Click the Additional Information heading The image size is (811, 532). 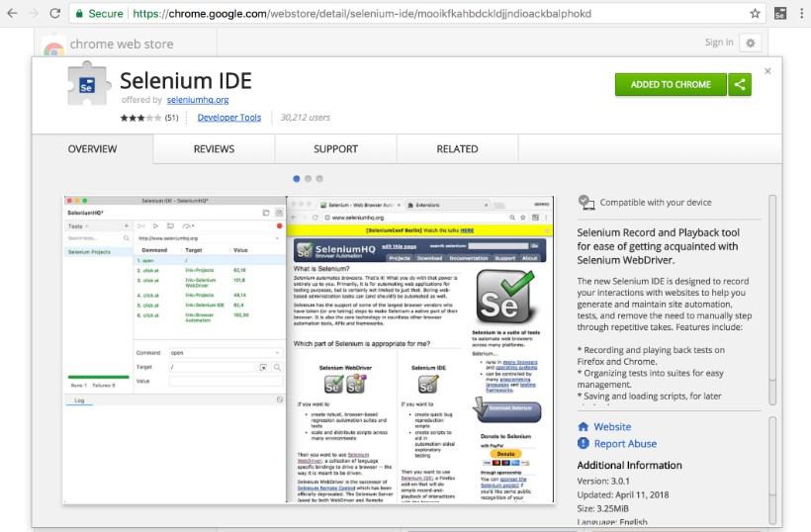[629, 466]
